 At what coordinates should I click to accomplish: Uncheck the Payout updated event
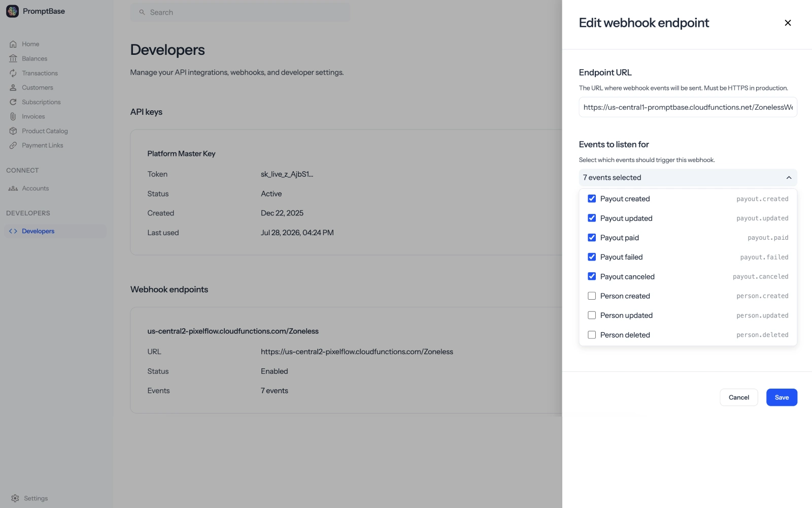coord(592,218)
